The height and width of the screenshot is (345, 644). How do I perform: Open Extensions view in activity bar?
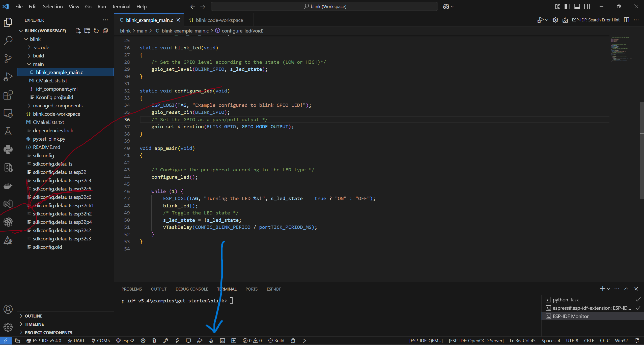tap(8, 95)
